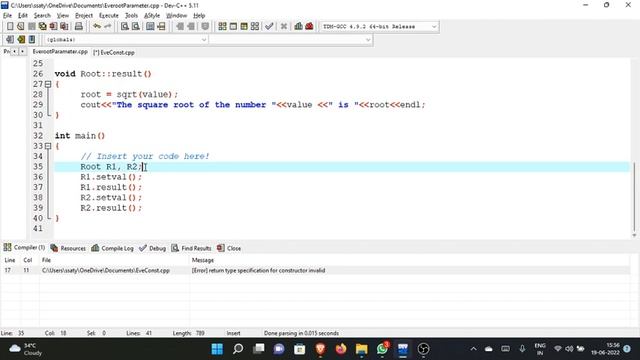This screenshot has height=360, width=640.
Task: Click the code line 'R1.setval();'
Action: 111,177
